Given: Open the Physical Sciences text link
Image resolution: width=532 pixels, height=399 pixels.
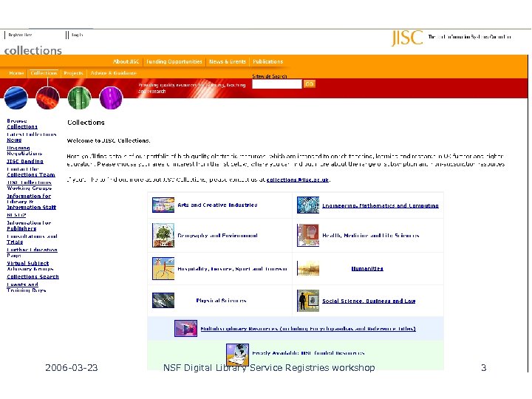Looking at the screenshot, I should [x=221, y=300].
